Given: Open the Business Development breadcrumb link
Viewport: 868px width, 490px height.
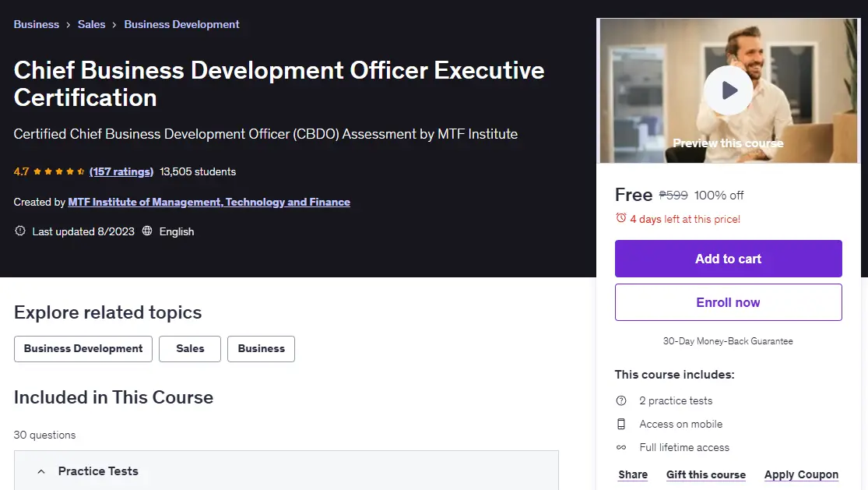Looking at the screenshot, I should point(181,24).
